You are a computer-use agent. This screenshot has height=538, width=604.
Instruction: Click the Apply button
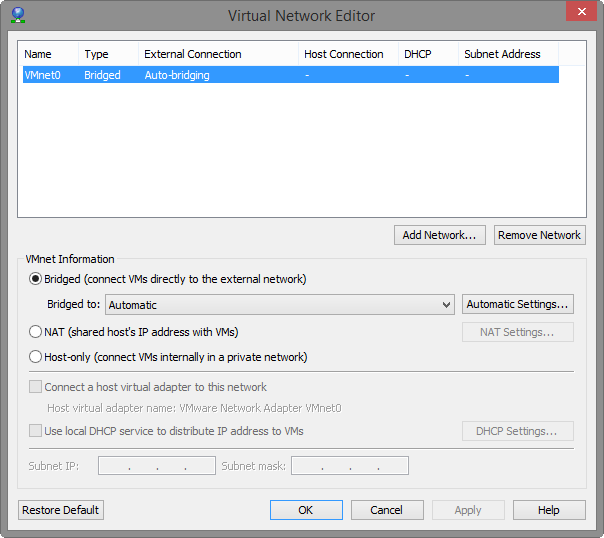(468, 510)
